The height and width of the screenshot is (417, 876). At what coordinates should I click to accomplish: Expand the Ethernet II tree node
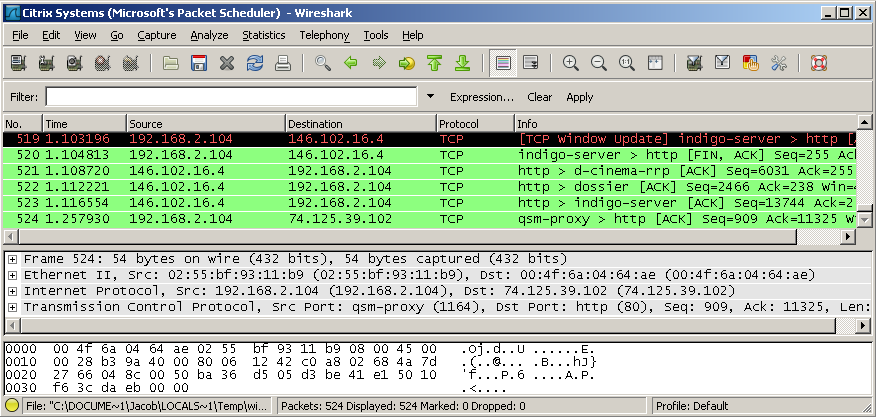[12, 275]
